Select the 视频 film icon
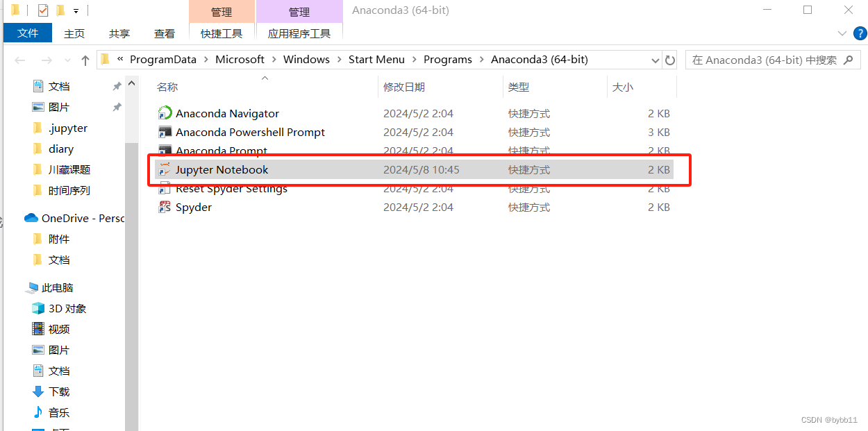This screenshot has width=868, height=431. tap(38, 329)
